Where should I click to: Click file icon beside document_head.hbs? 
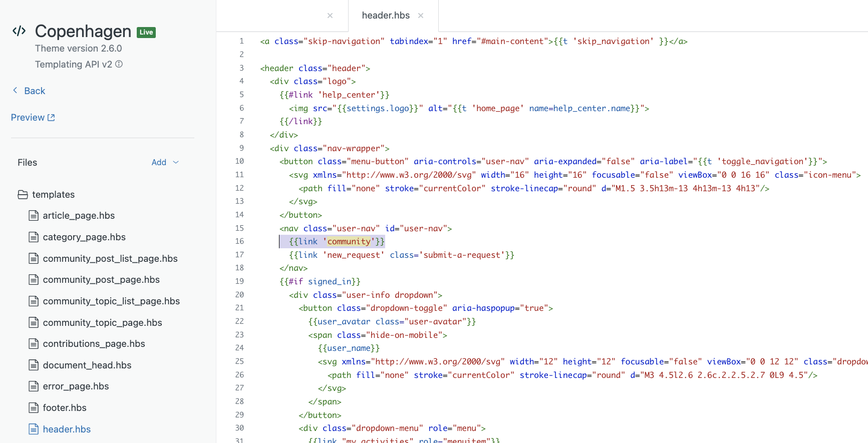(x=34, y=365)
